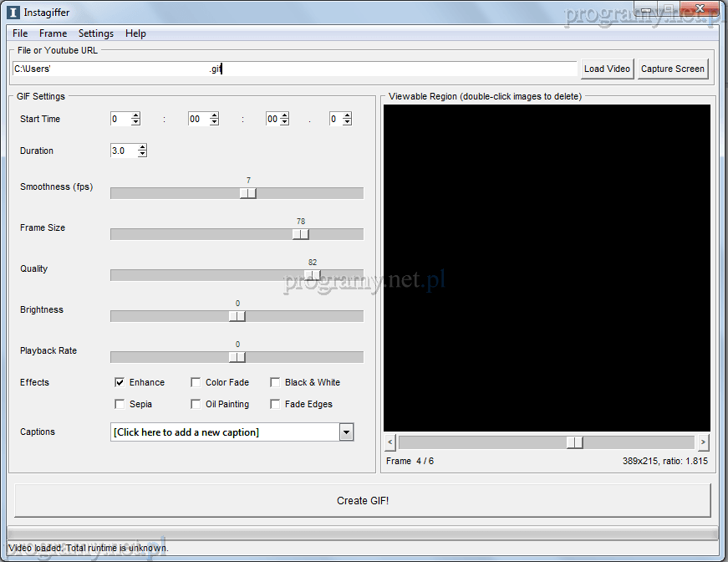Click the Load Video button
The width and height of the screenshot is (728, 562).
[x=607, y=69]
